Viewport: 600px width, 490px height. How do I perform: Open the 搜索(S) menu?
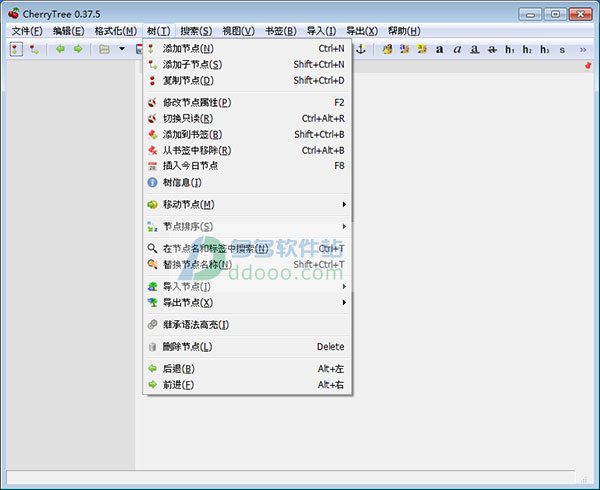pyautogui.click(x=196, y=31)
